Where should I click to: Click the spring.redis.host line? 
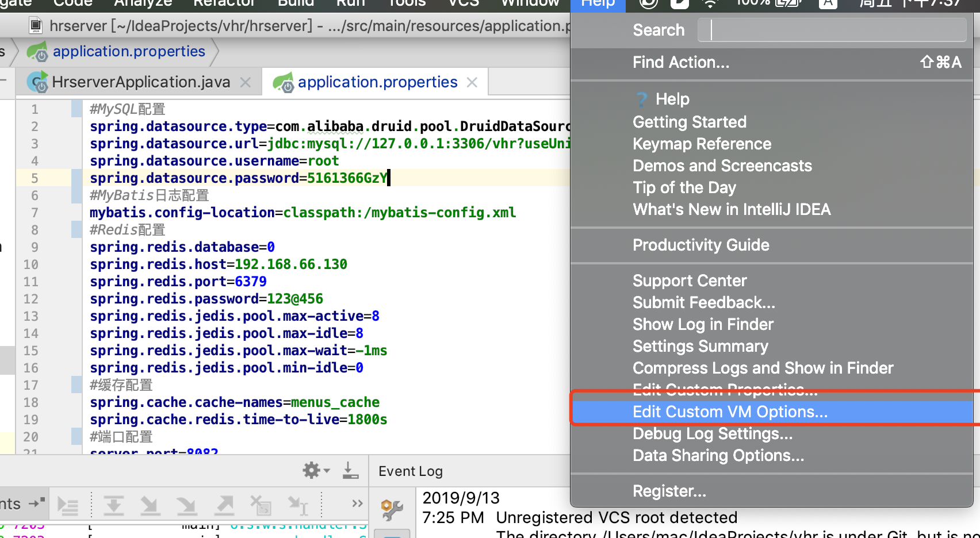coord(219,264)
